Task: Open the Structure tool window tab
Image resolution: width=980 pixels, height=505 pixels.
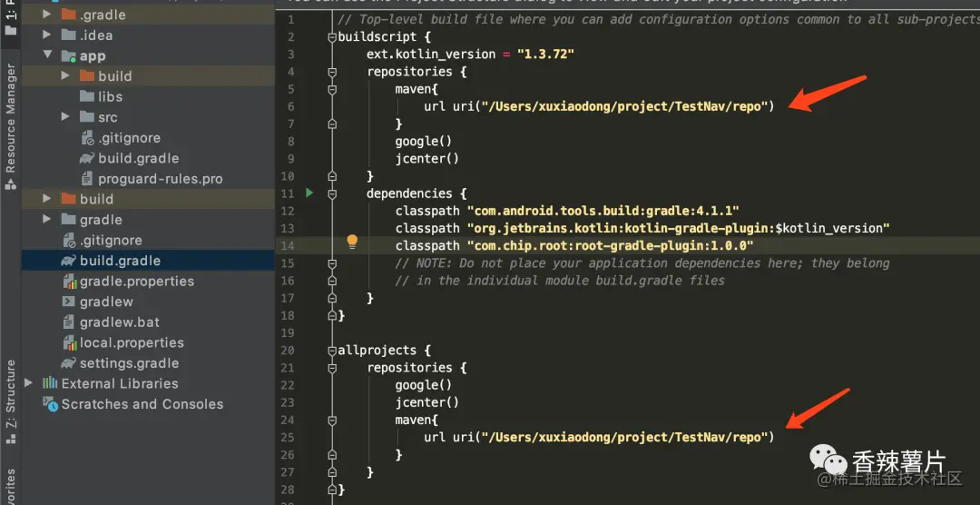Action: 10,401
